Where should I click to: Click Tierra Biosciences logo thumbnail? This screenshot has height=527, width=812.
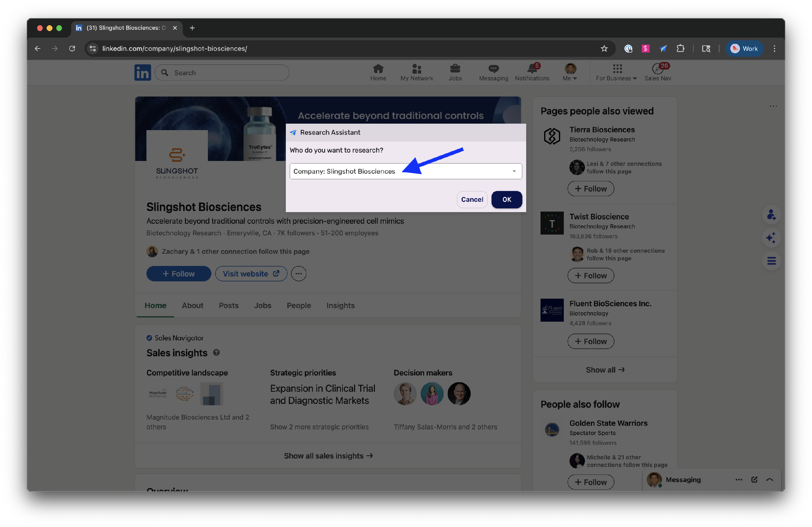click(552, 136)
